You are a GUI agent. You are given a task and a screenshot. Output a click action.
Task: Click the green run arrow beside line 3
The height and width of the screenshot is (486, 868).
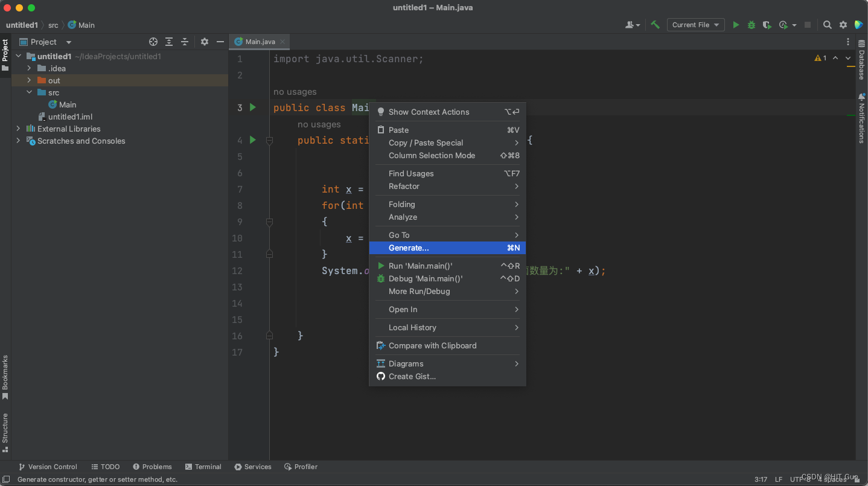click(253, 107)
